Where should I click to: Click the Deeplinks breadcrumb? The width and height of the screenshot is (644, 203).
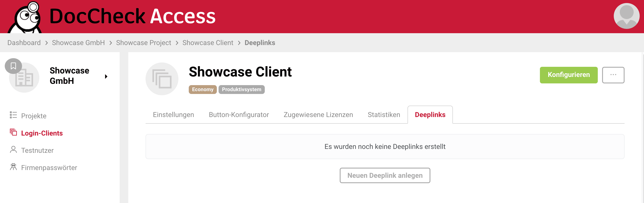pos(260,43)
